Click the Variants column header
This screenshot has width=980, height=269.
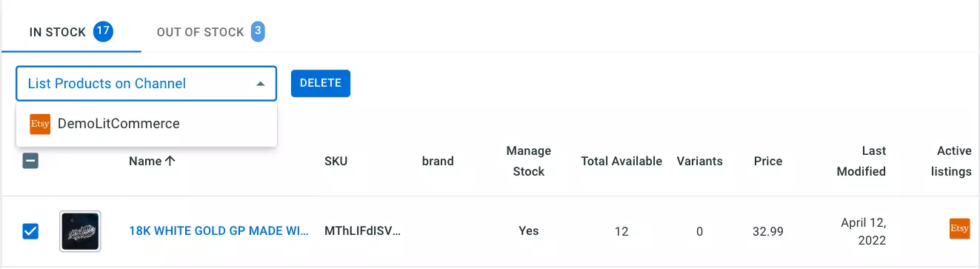[x=700, y=161]
